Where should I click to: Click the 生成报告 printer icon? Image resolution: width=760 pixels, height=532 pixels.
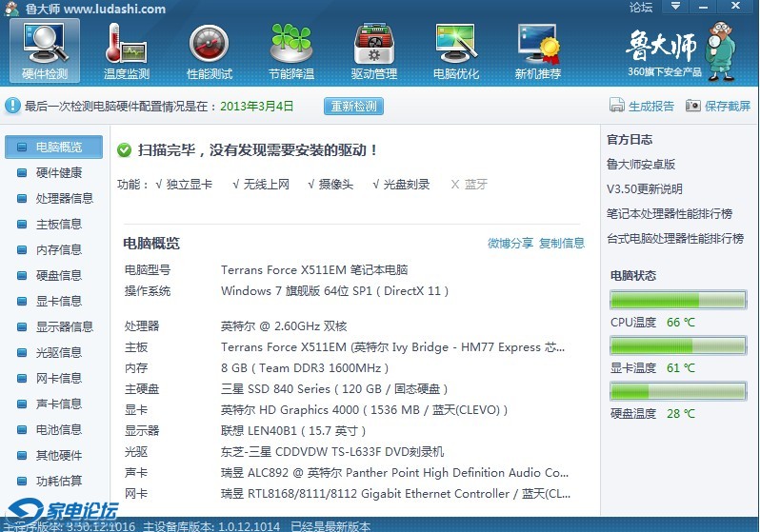coord(616,105)
